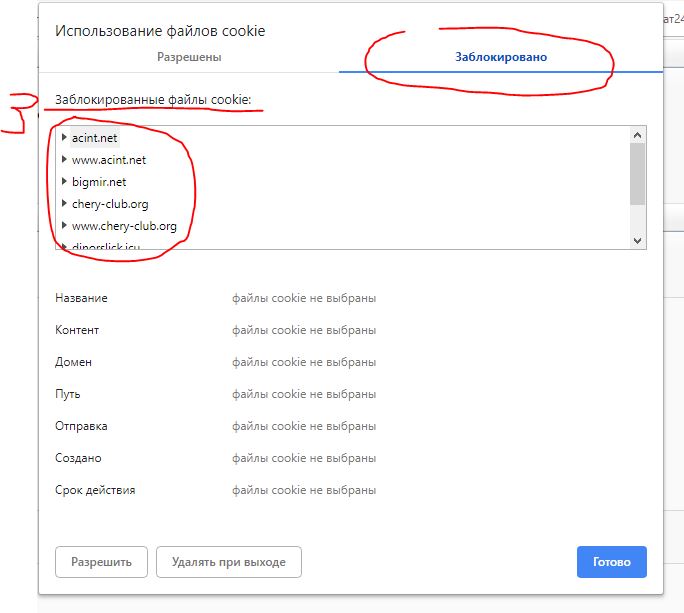The width and height of the screenshot is (684, 613).
Task: Expand the acint.net cookie entry
Action: (64, 137)
